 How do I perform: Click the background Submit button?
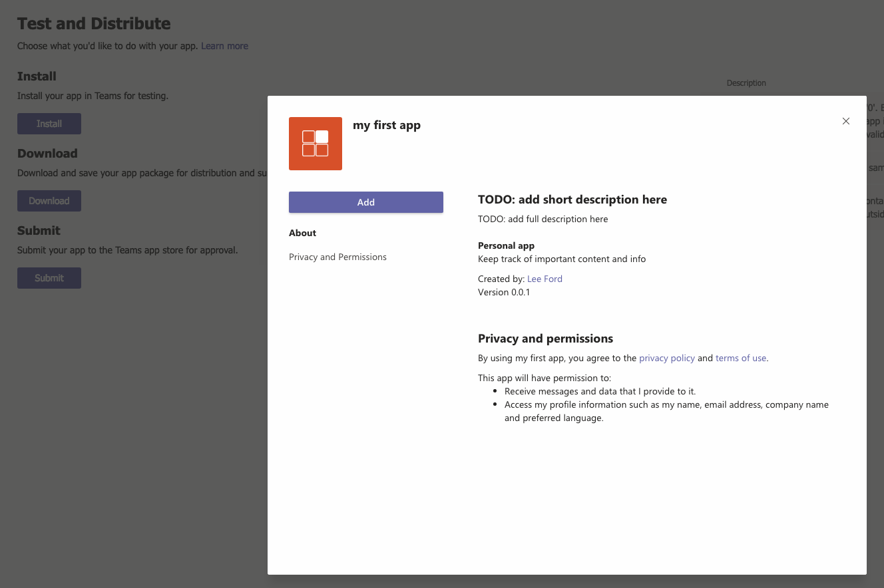pos(49,278)
